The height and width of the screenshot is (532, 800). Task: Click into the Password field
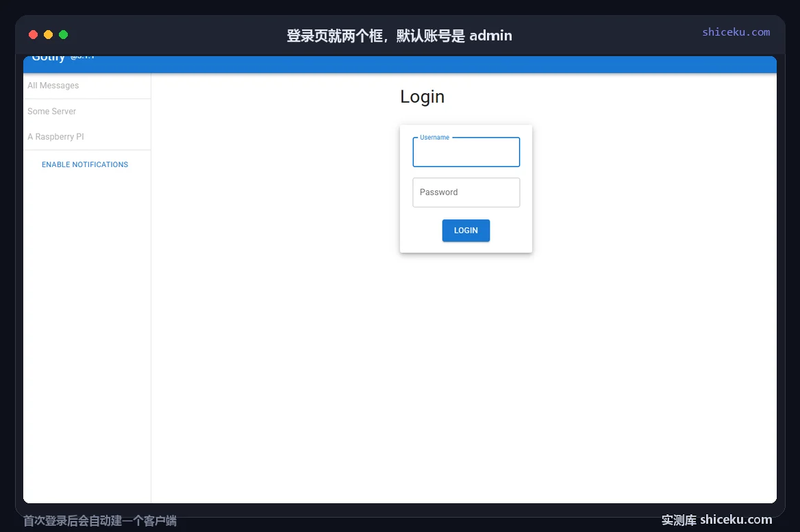[466, 192]
